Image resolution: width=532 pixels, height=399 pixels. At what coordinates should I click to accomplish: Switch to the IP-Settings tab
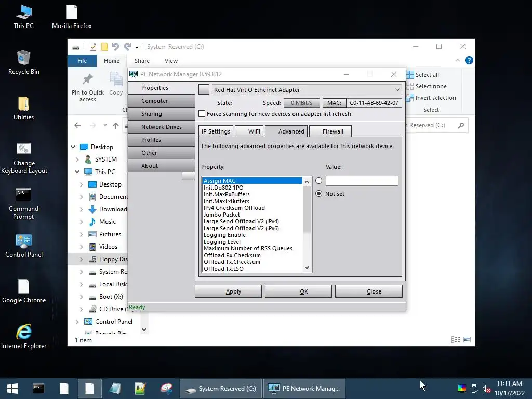tap(216, 131)
